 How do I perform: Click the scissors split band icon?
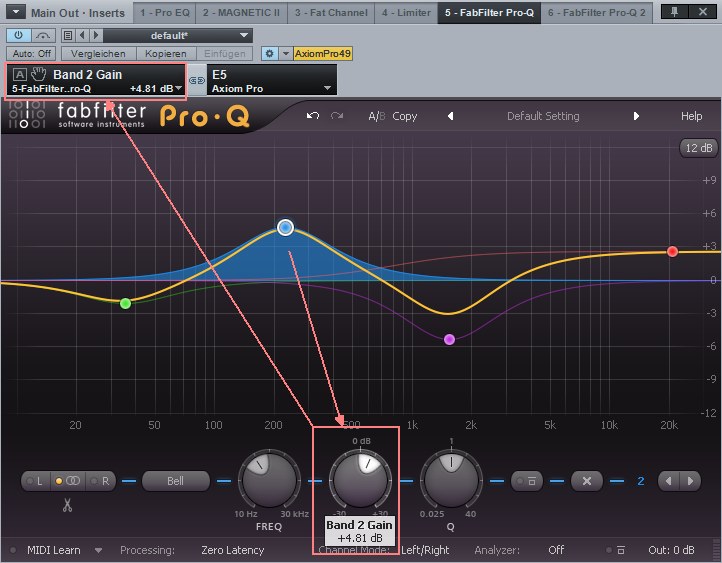point(68,505)
